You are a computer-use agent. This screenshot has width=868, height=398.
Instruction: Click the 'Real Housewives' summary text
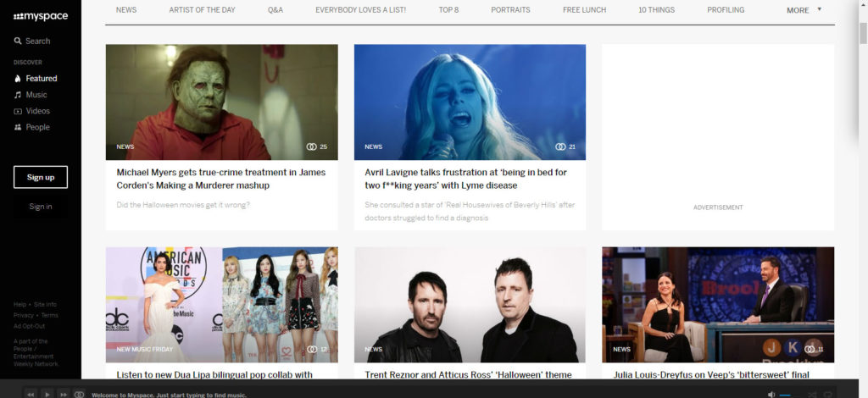pos(470,211)
